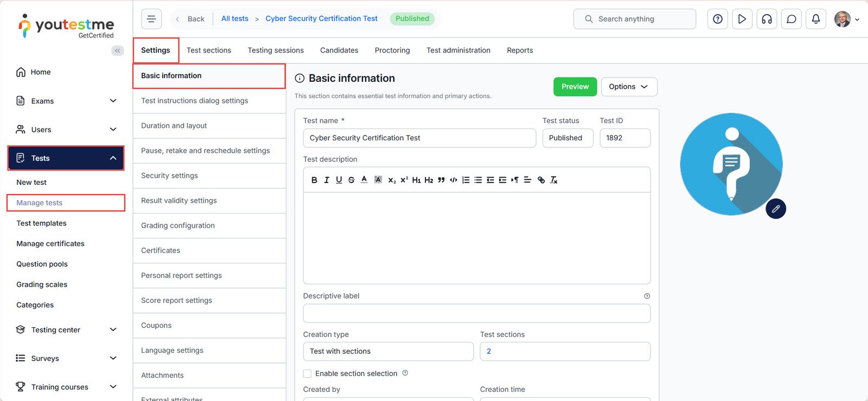Click the play video icon in header

click(x=742, y=19)
